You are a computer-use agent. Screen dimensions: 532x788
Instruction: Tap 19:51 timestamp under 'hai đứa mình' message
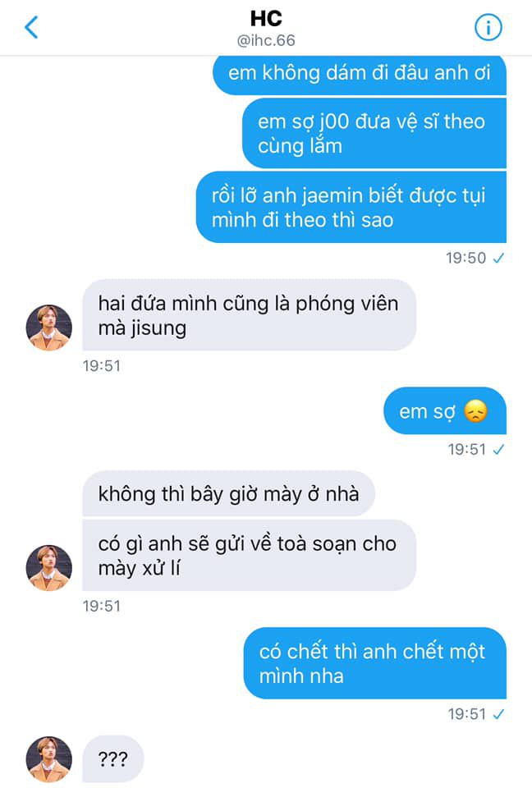[x=102, y=365]
